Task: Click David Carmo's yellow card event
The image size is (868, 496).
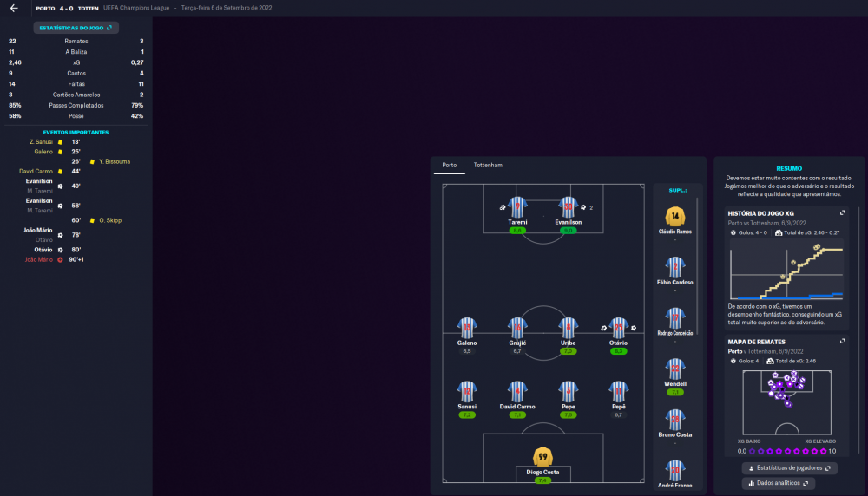Action: [49, 172]
